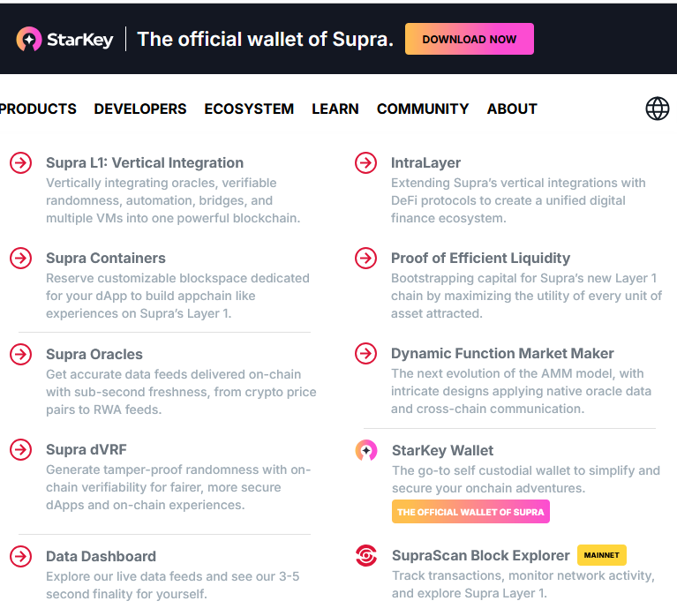The height and width of the screenshot is (616, 677).
Task: Click the arrow icon beside Supra Oracles
Action: coord(20,355)
